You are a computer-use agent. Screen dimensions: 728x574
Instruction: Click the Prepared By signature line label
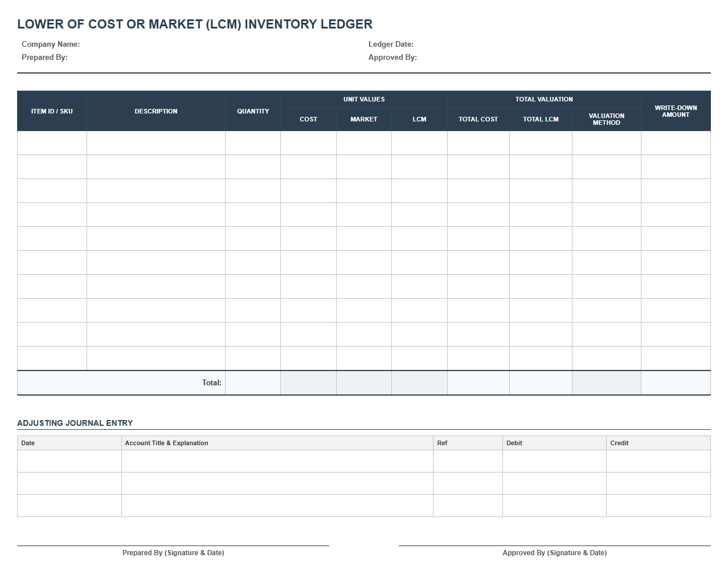173,553
